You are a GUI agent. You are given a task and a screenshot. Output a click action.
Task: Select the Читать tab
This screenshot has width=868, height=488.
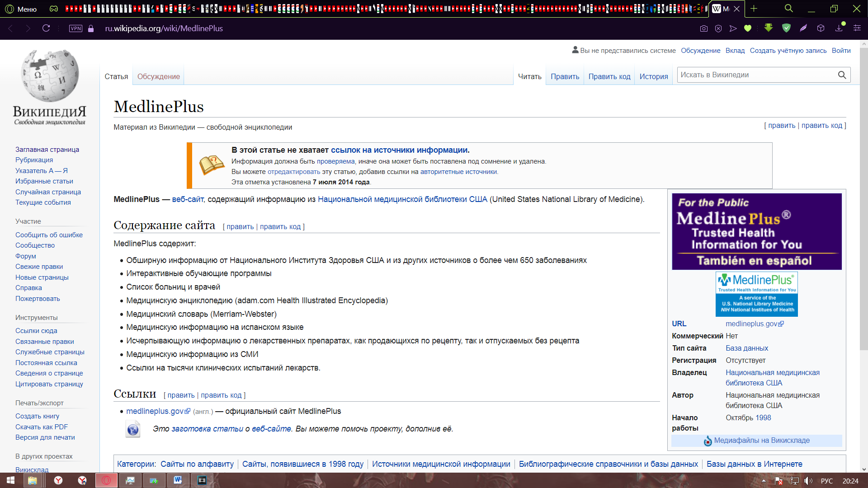[x=530, y=76]
